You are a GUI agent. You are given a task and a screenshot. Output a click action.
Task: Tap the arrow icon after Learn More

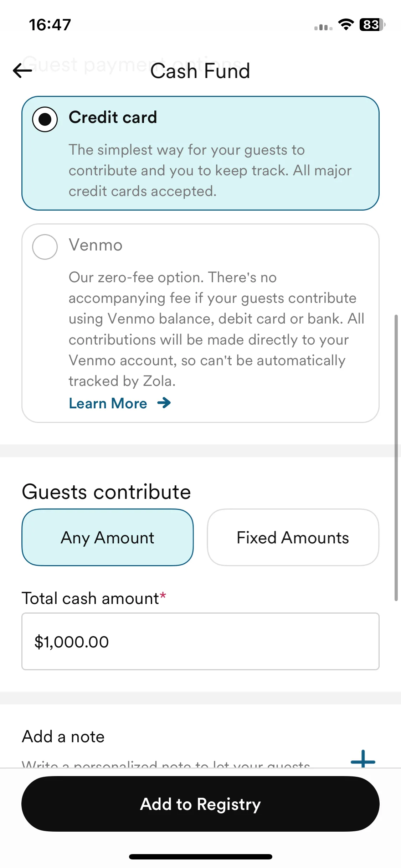click(x=164, y=403)
